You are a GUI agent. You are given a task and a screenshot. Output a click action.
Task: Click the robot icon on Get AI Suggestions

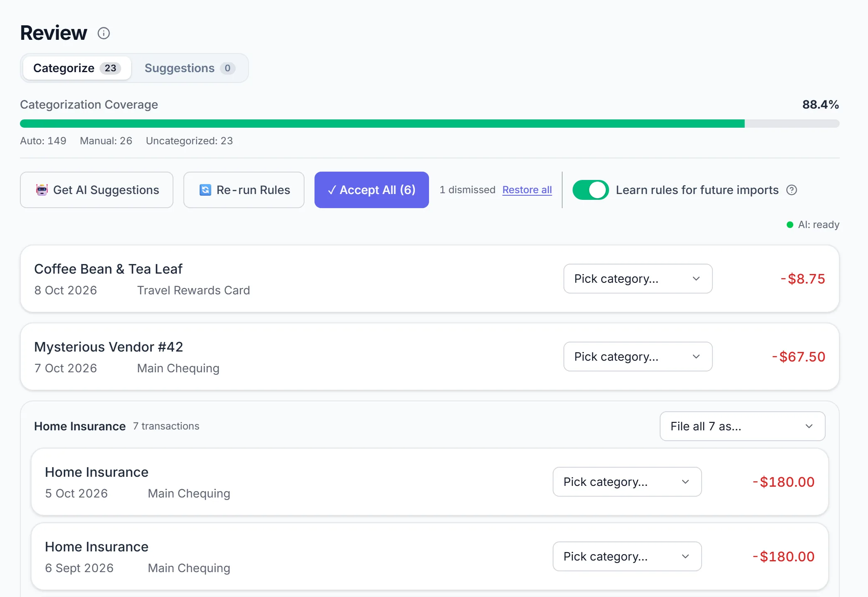coord(42,190)
